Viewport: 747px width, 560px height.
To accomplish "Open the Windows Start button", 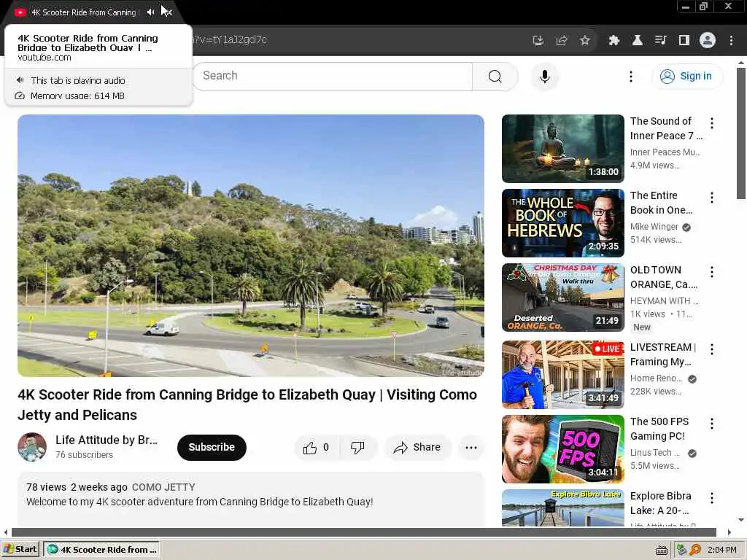I will click(x=20, y=549).
